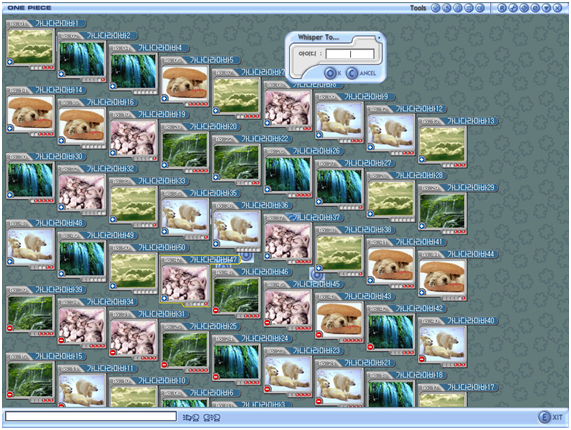Click the shout-to-user icon beside the chat box
Viewport: 571px width, 430px height.
point(191,417)
